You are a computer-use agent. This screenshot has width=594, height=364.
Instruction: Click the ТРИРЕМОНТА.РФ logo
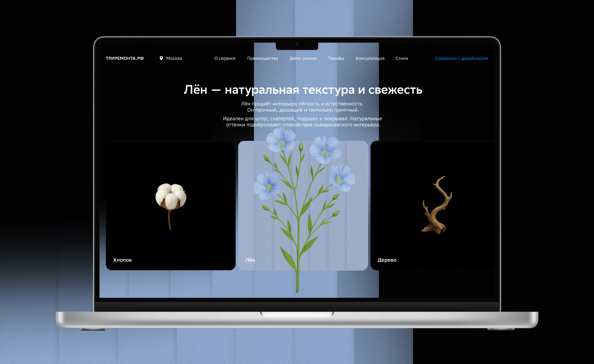coord(125,58)
